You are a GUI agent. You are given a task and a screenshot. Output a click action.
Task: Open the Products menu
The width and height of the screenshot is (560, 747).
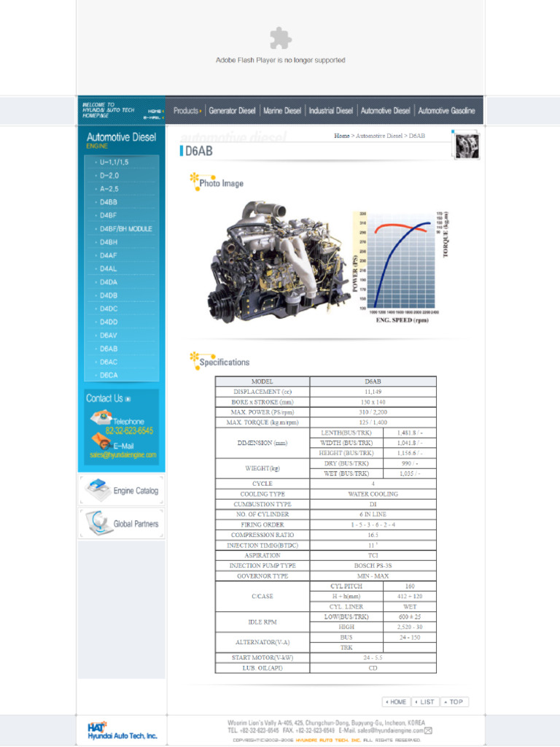pyautogui.click(x=187, y=111)
